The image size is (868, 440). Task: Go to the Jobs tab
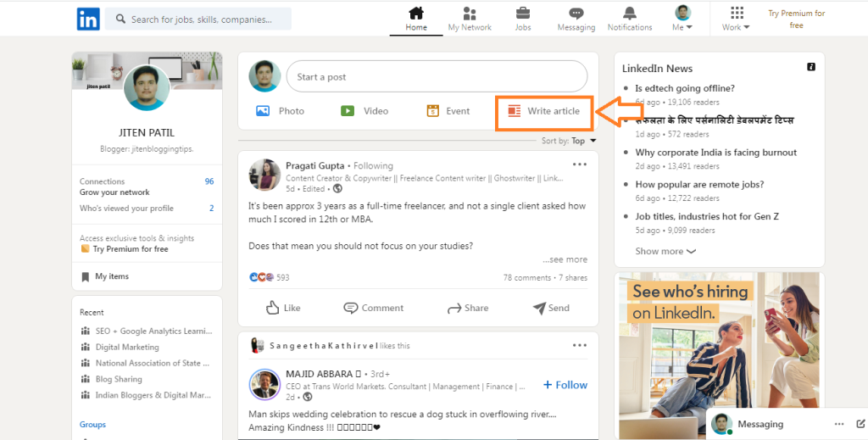pos(522,19)
